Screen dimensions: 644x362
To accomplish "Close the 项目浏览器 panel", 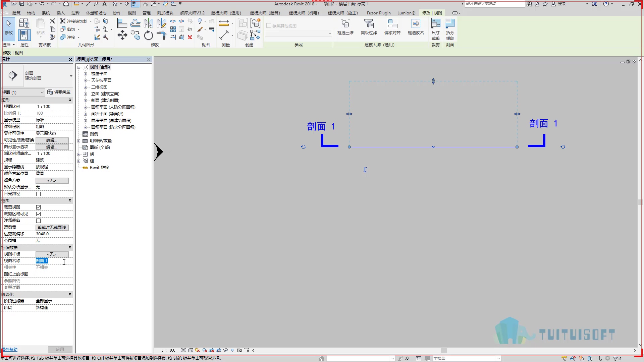I will (x=149, y=59).
